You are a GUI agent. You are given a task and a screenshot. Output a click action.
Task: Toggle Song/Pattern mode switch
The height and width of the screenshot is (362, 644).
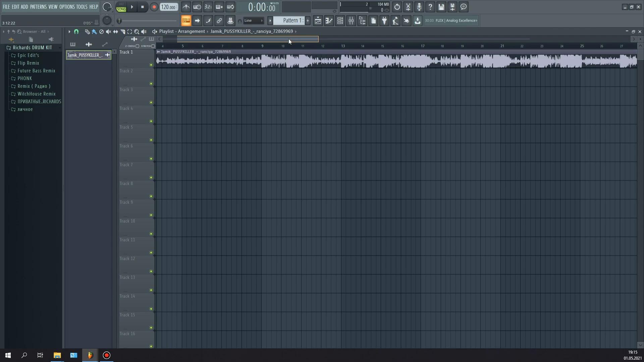121,7
